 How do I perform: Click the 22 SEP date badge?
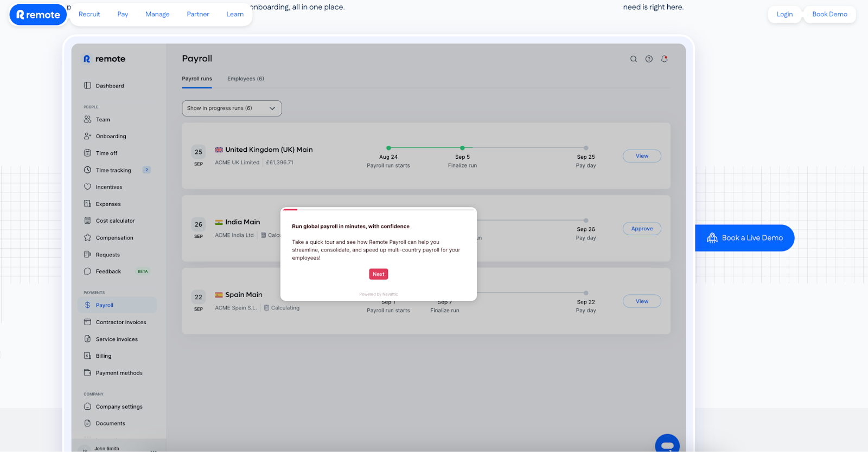coord(199,301)
